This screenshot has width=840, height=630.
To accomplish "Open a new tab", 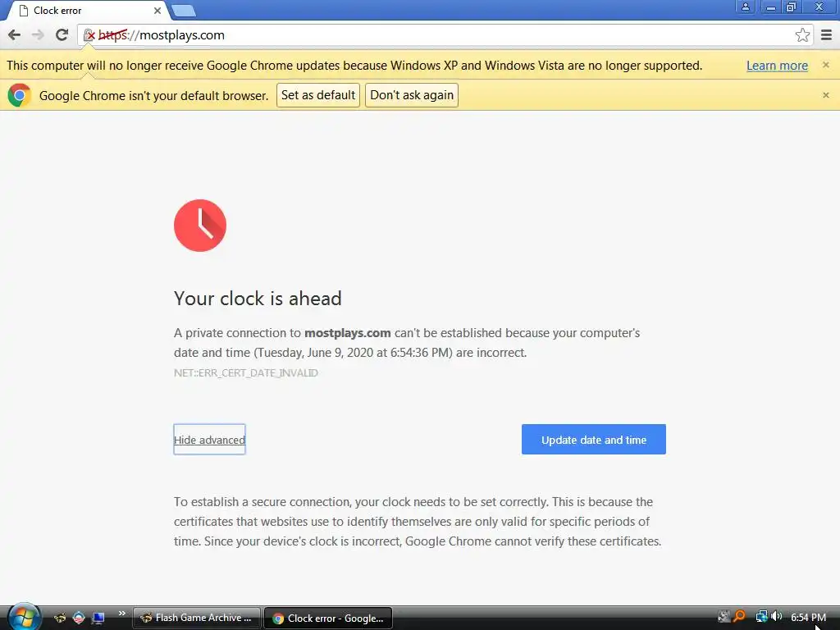I will 185,11.
